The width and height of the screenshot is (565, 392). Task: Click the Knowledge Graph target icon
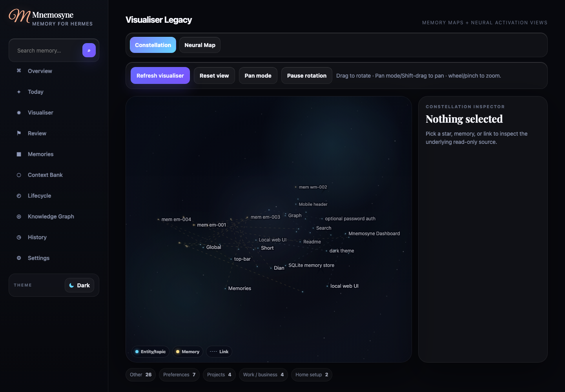(x=19, y=216)
